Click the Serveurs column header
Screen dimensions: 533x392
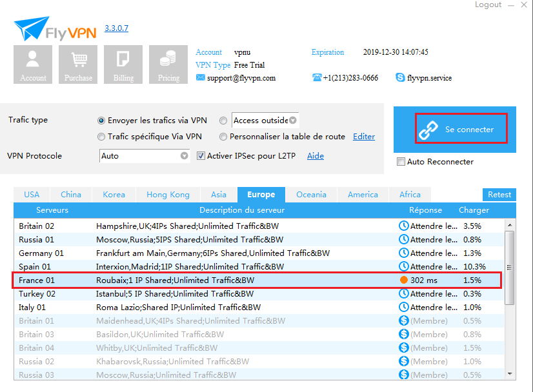coord(52,210)
